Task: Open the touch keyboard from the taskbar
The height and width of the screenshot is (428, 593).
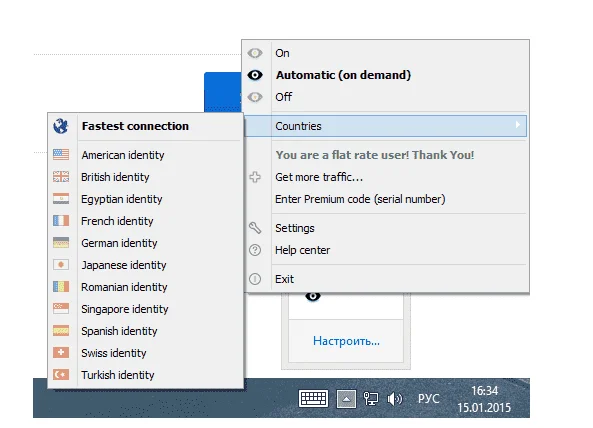Action: tap(313, 399)
